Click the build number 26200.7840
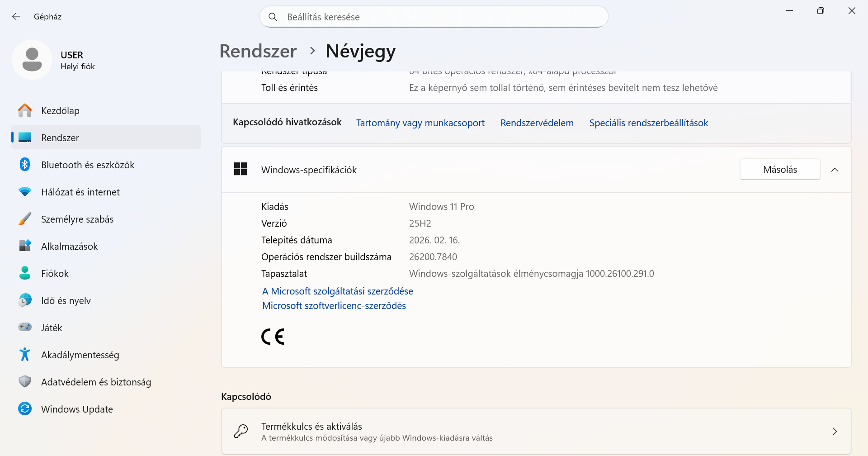 tap(433, 257)
